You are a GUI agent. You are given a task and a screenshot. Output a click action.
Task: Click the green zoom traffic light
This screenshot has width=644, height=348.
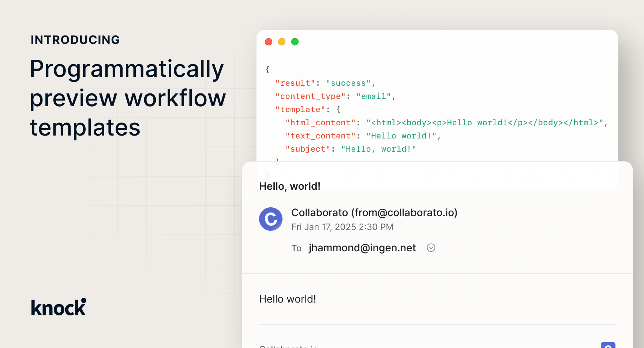[x=295, y=42]
